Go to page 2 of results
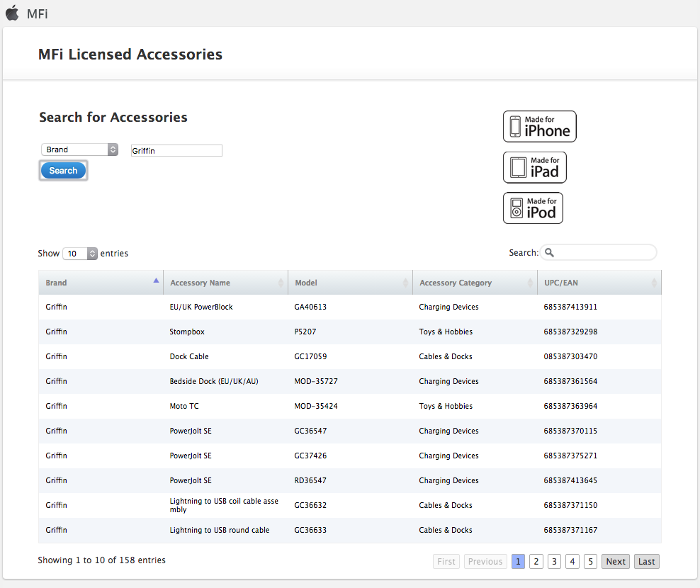The width and height of the screenshot is (700, 588). [536, 562]
